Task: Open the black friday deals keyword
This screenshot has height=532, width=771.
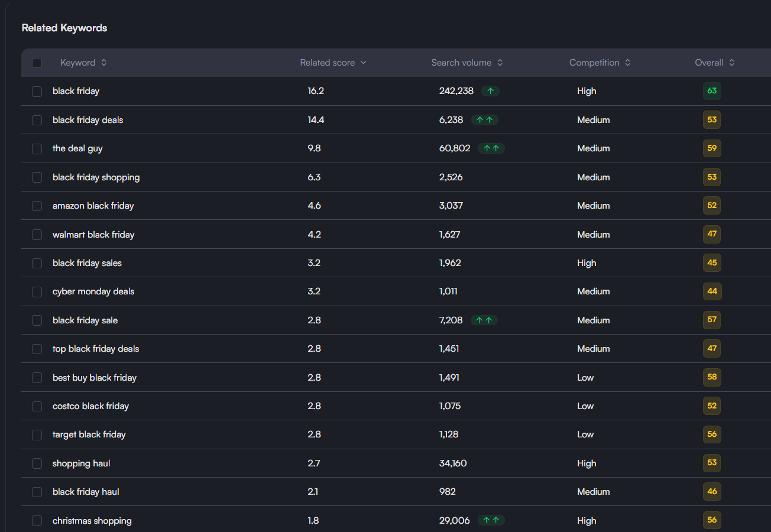Action: tap(88, 119)
